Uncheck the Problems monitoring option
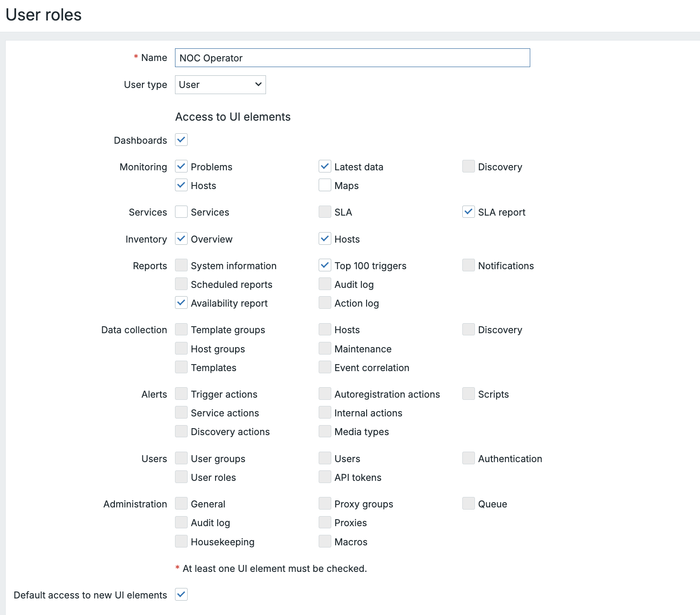 point(181,166)
